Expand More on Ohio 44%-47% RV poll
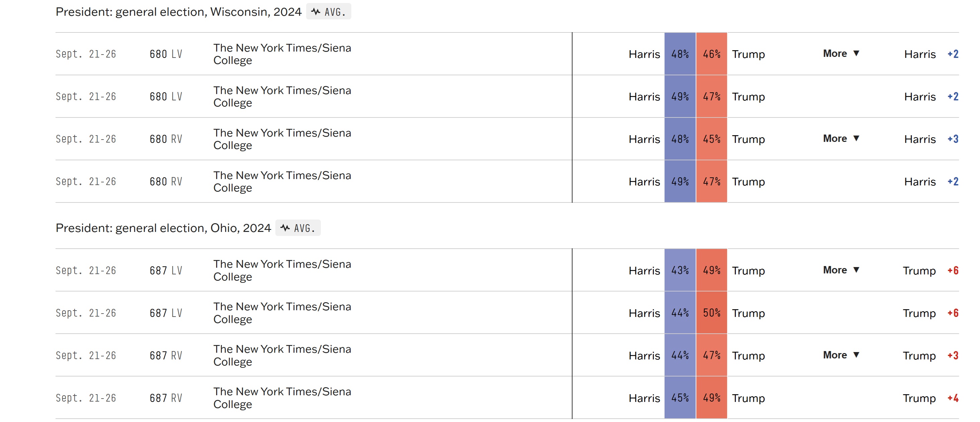Viewport: 980px width, 422px height. coord(841,355)
